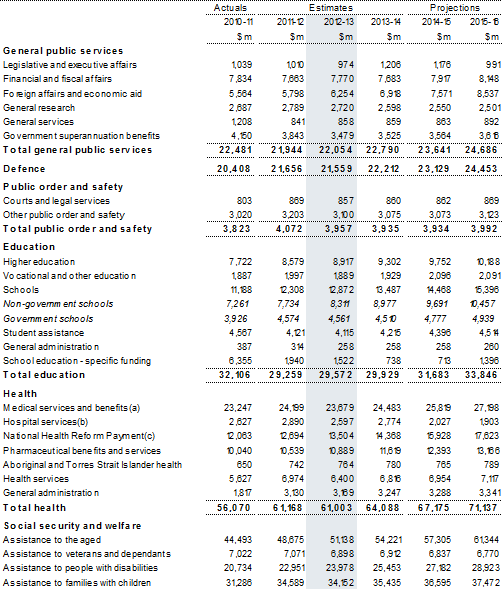504x589 pixels.
Task: Click Medical services value 23,247
Action: click(238, 408)
